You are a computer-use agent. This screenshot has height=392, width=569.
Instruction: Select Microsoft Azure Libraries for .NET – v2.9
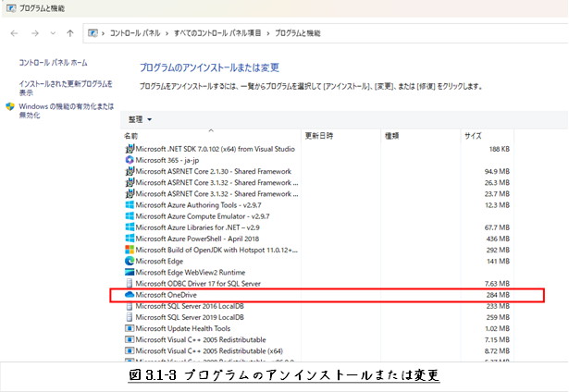click(198, 227)
